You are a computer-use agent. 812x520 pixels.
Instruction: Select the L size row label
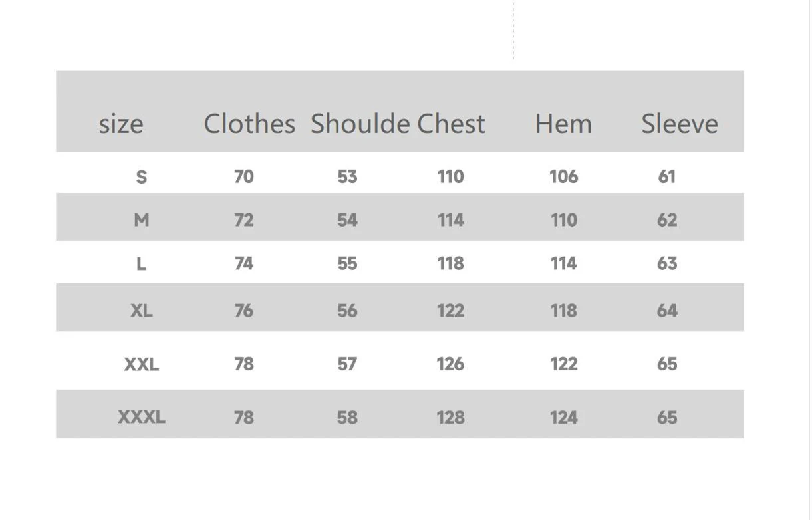click(141, 264)
